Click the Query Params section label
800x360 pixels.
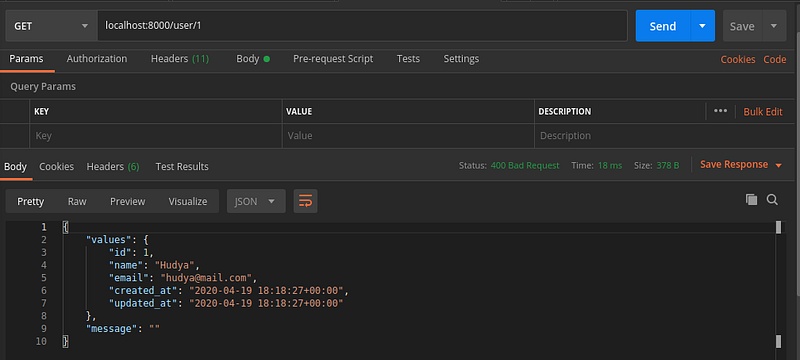coord(43,86)
